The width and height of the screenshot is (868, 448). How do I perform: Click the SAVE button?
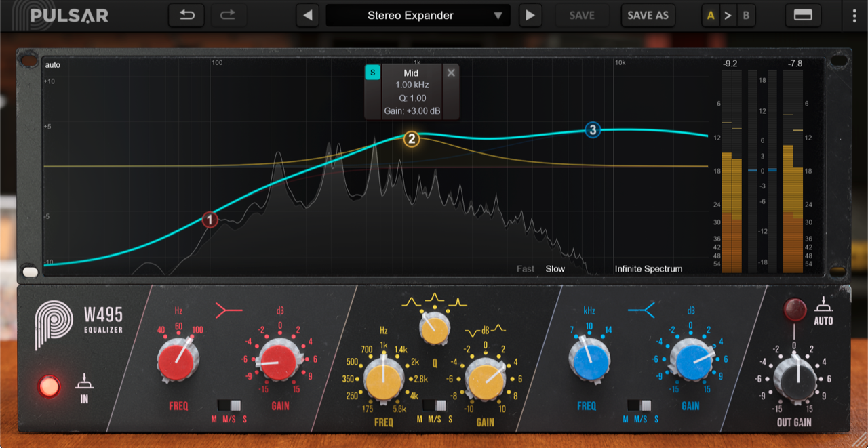pos(582,15)
